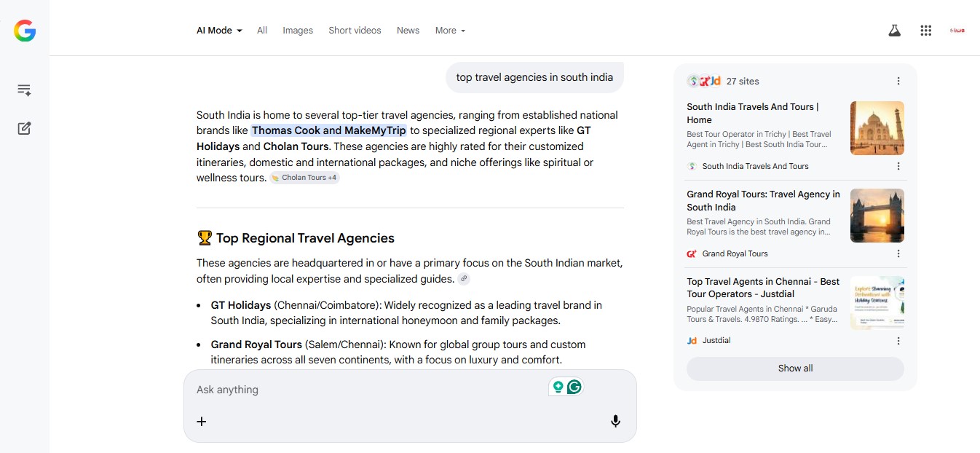Click the 27 sites label
The height and width of the screenshot is (453, 980).
click(743, 82)
